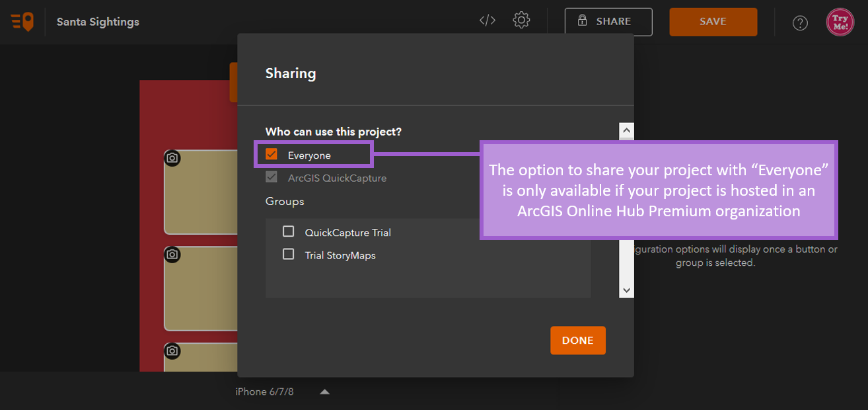Check the Trial StoryMaps group
The image size is (868, 410).
click(x=289, y=255)
